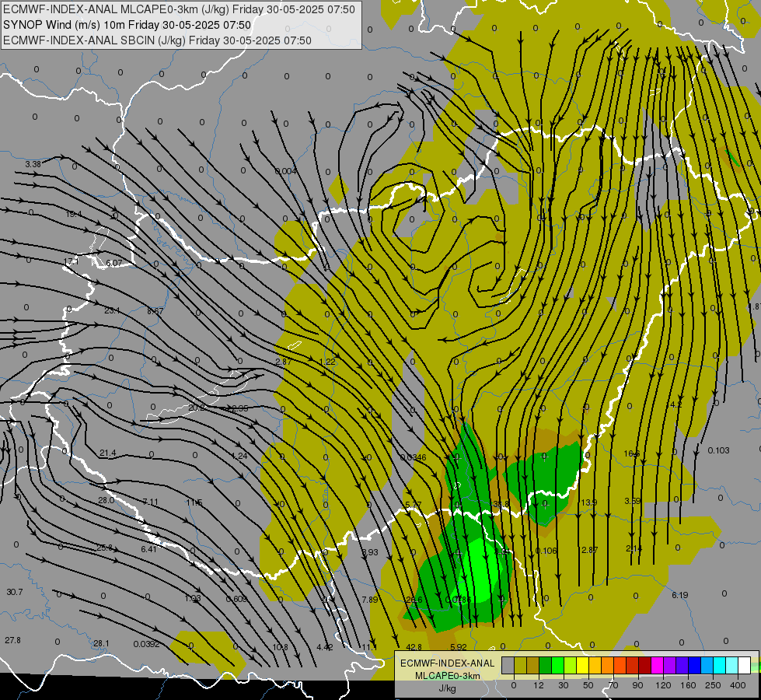Viewport: 761px width, 700px height.
Task: Click the legend tick label '160'
Action: [x=688, y=685]
